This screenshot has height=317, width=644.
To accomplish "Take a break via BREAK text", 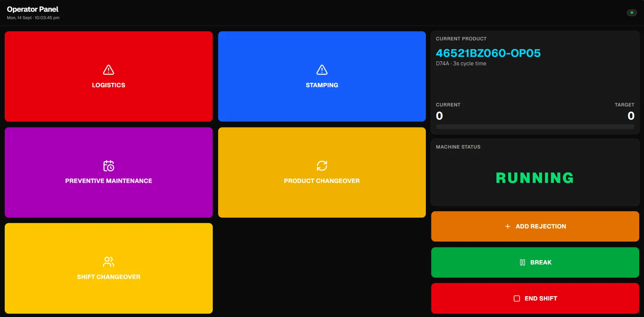I will pyautogui.click(x=541, y=262).
